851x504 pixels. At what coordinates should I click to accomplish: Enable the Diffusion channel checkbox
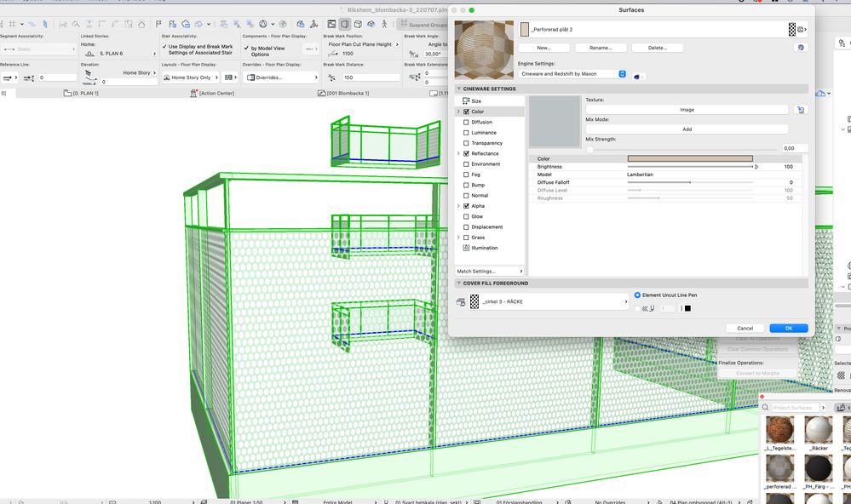468,121
